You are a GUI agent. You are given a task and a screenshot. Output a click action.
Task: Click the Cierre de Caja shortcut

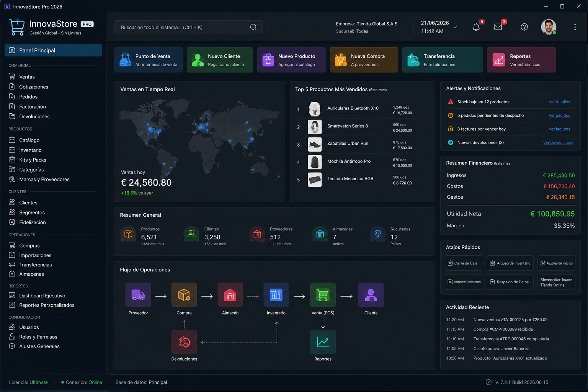(464, 263)
